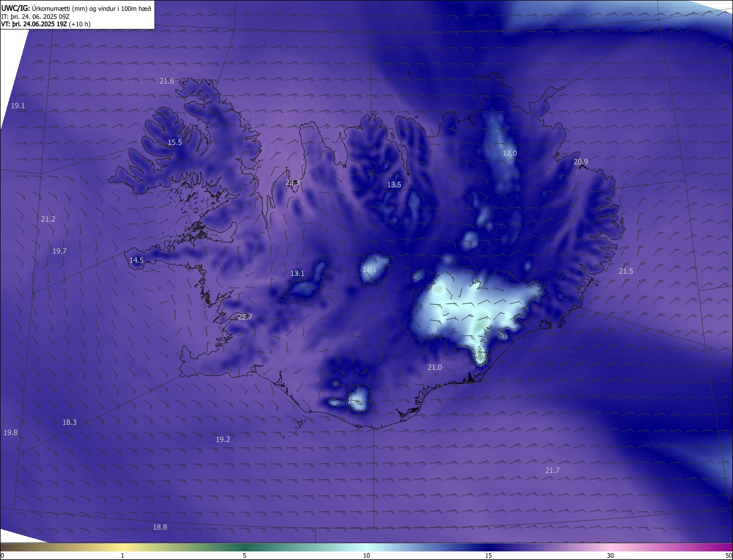The image size is (733, 560).
Task: Click the colorbar tick labeled 1
Action: pyautogui.click(x=123, y=555)
